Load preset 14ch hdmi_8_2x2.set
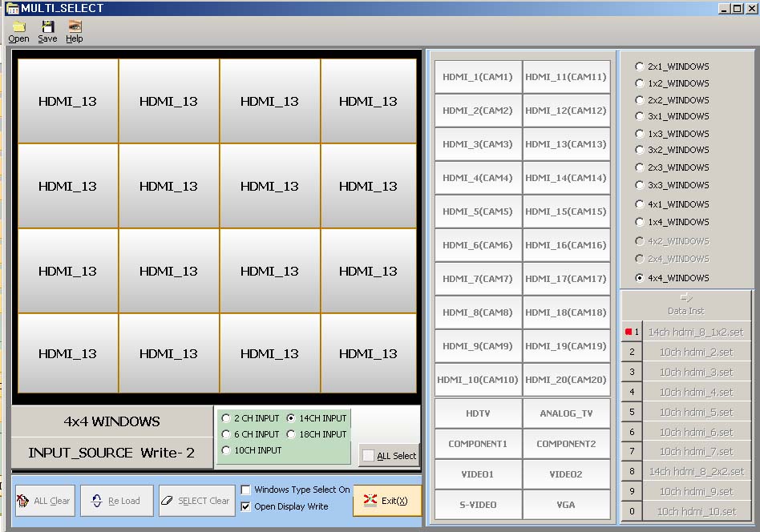The width and height of the screenshot is (760, 532). point(696,471)
